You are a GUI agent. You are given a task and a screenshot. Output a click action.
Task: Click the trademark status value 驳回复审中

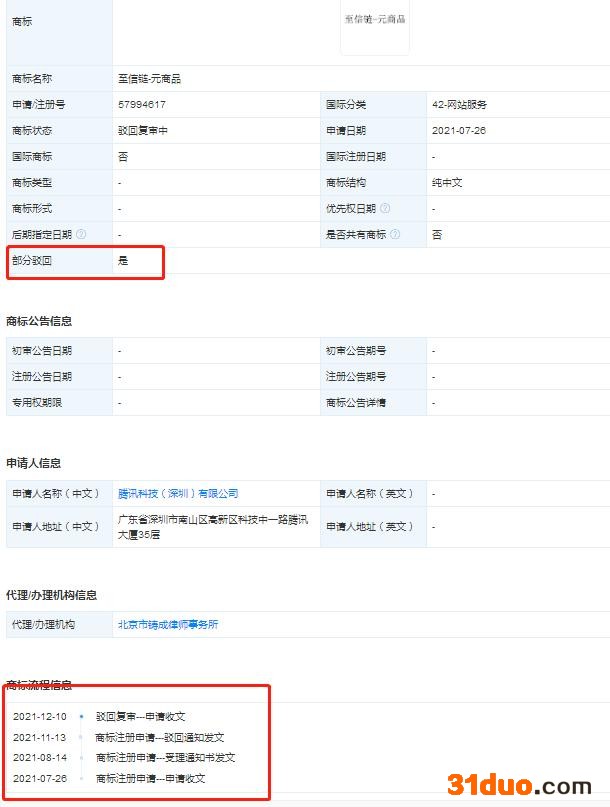(143, 131)
